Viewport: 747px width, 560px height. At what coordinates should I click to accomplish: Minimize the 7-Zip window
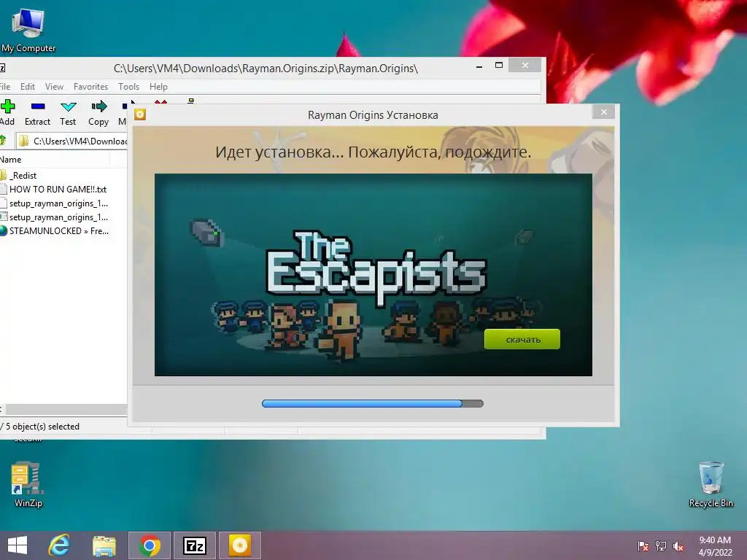click(479, 66)
